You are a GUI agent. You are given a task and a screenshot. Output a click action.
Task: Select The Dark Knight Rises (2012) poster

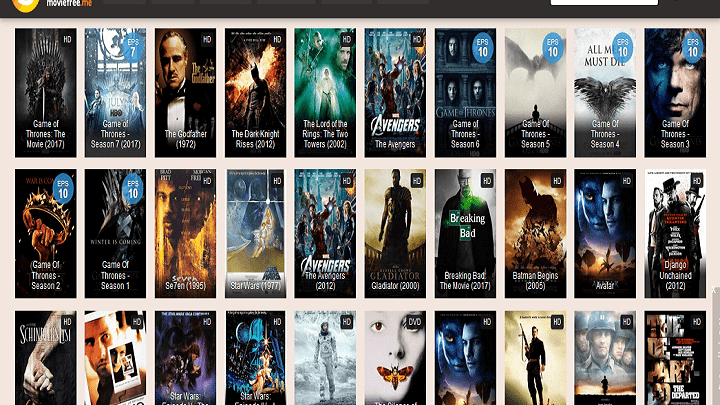255,93
